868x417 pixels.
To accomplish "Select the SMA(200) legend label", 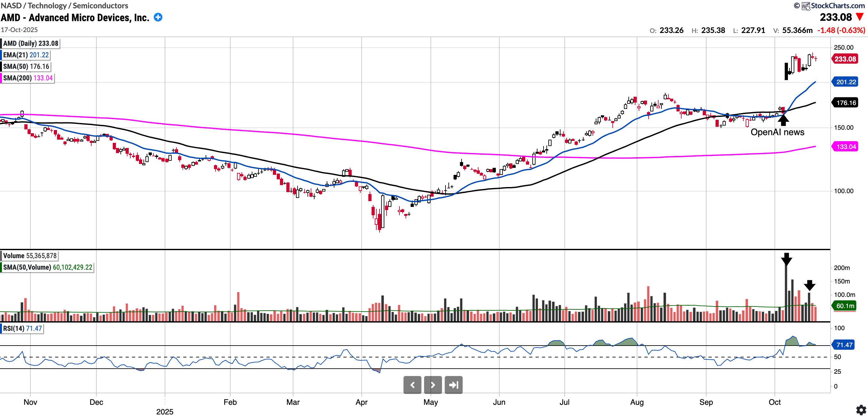I will [28, 78].
